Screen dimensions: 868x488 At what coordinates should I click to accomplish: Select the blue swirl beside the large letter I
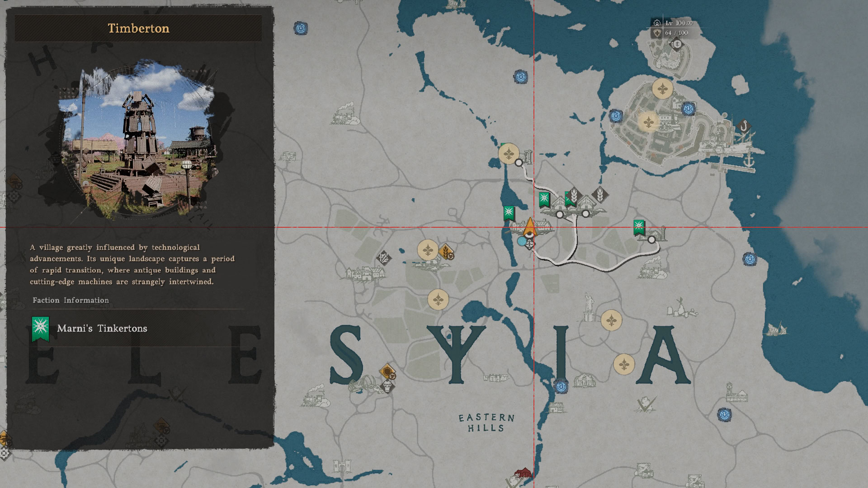[561, 387]
